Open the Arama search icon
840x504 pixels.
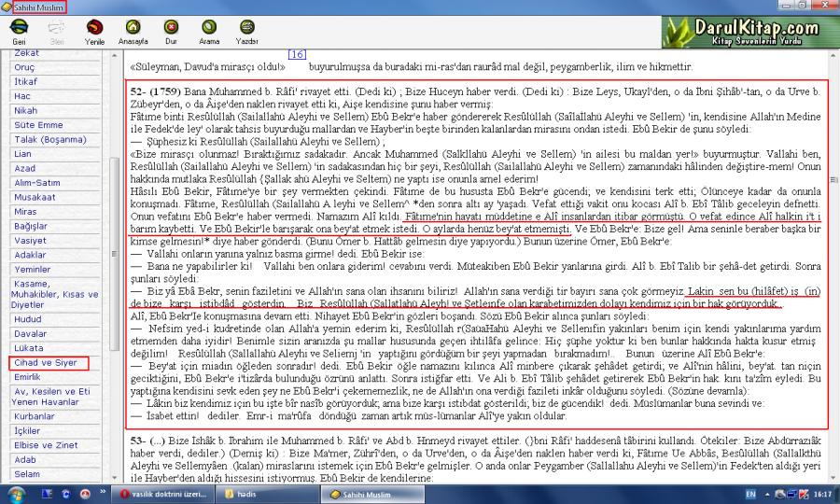[x=208, y=28]
